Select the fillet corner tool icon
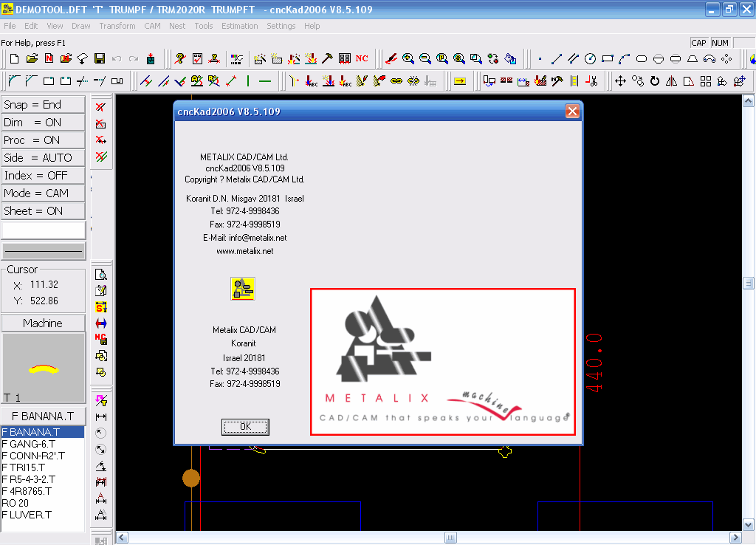 pos(15,81)
